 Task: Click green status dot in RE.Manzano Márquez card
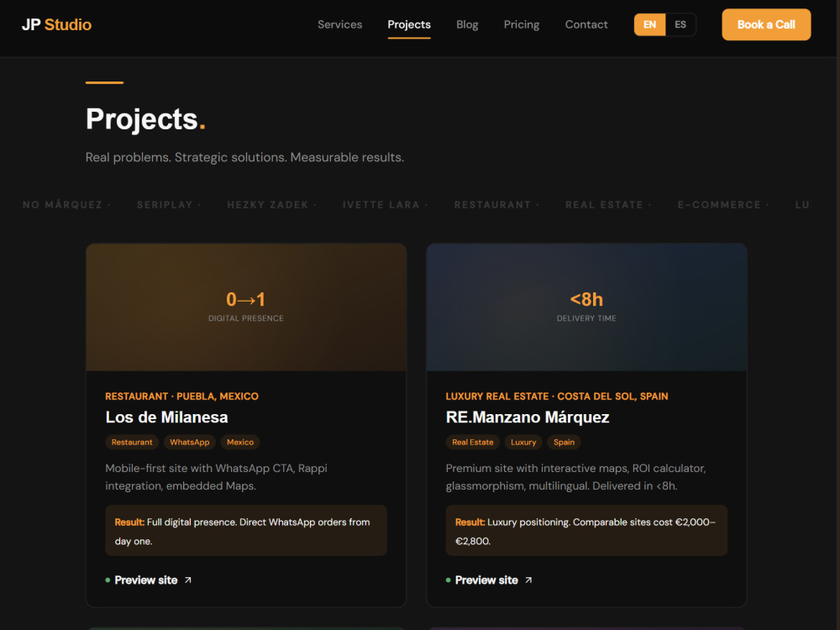449,580
